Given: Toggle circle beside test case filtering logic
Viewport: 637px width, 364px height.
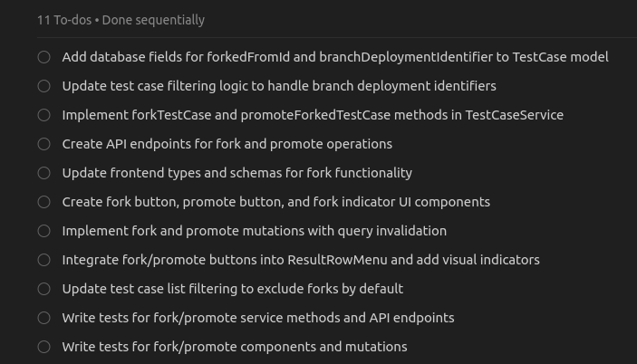Looking at the screenshot, I should pos(43,86).
